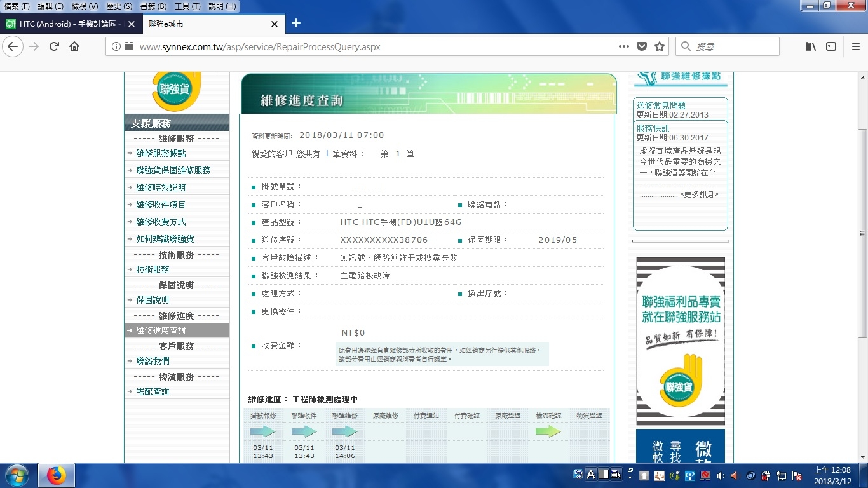
Task: Open 聯強貨保固維修服務 sidebar link
Action: 173,170
